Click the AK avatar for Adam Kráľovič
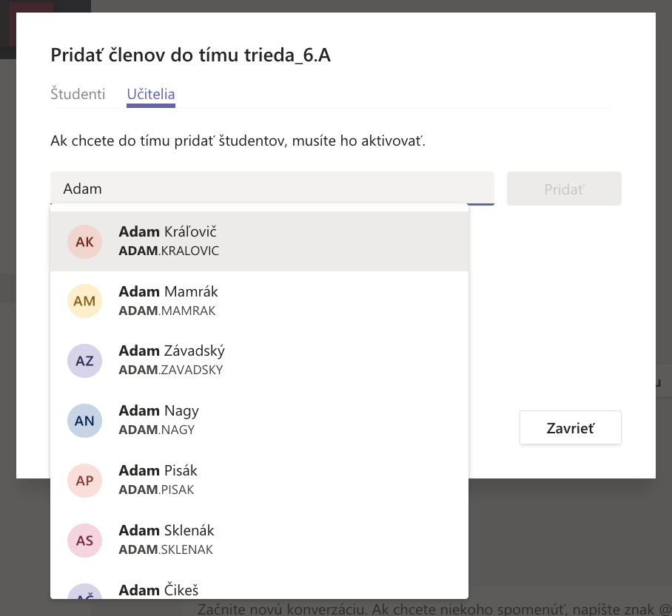 coord(85,242)
